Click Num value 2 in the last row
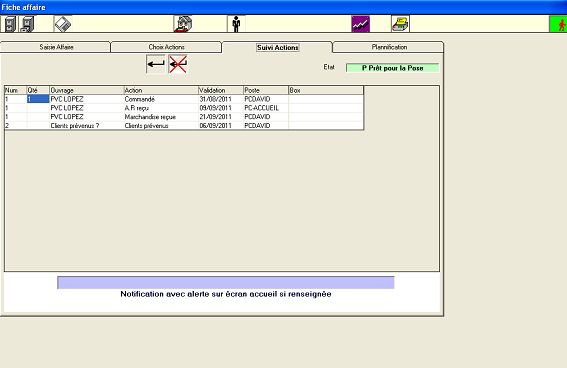567x368 pixels. (16, 125)
